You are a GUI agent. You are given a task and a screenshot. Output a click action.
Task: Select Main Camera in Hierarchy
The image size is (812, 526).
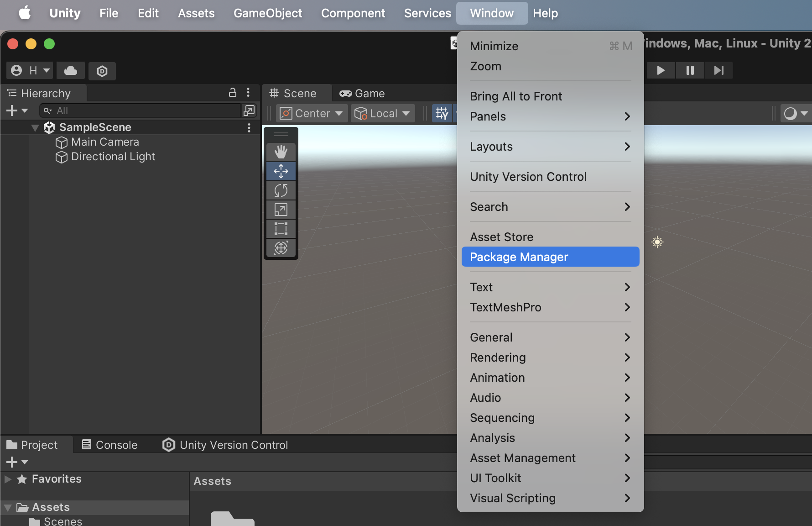point(105,142)
